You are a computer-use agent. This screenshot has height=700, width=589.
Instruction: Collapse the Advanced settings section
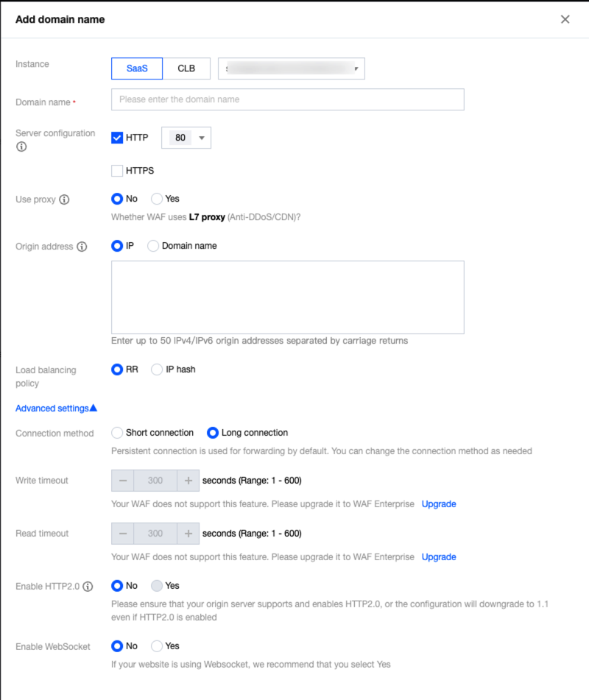pyautogui.click(x=56, y=408)
